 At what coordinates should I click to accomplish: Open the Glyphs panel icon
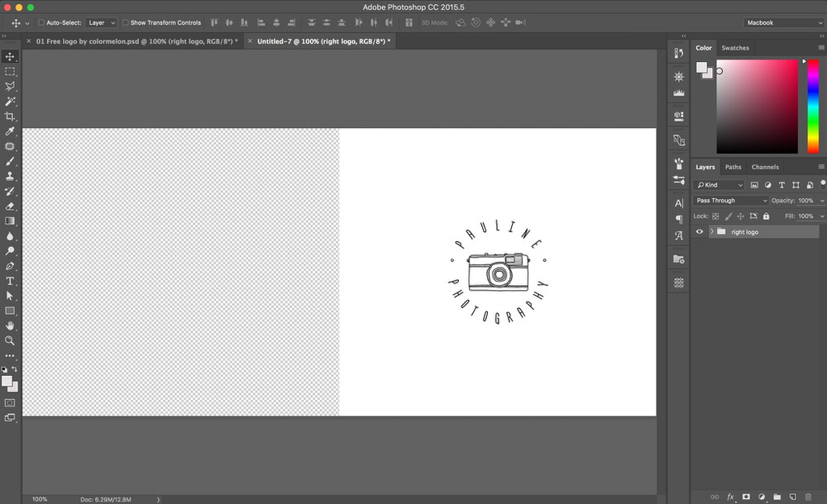pos(679,235)
